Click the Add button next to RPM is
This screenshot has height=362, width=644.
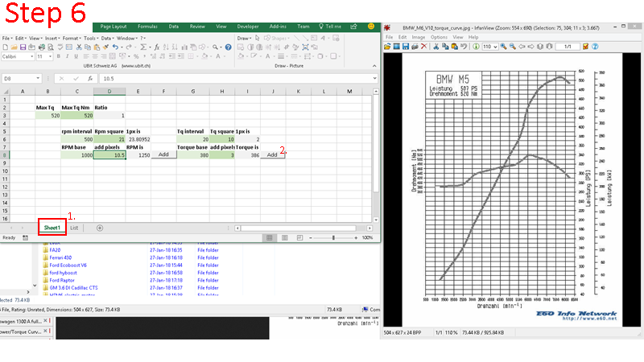(163, 154)
